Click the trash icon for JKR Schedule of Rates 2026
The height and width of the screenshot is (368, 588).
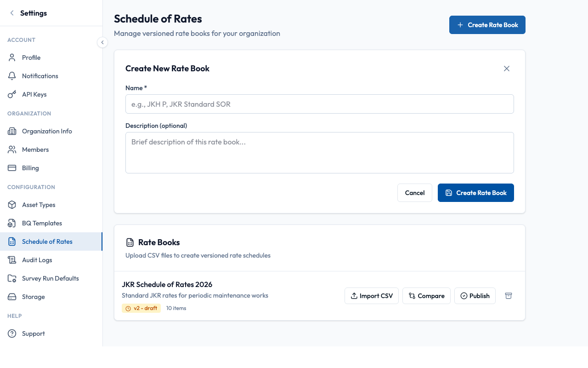[509, 296]
